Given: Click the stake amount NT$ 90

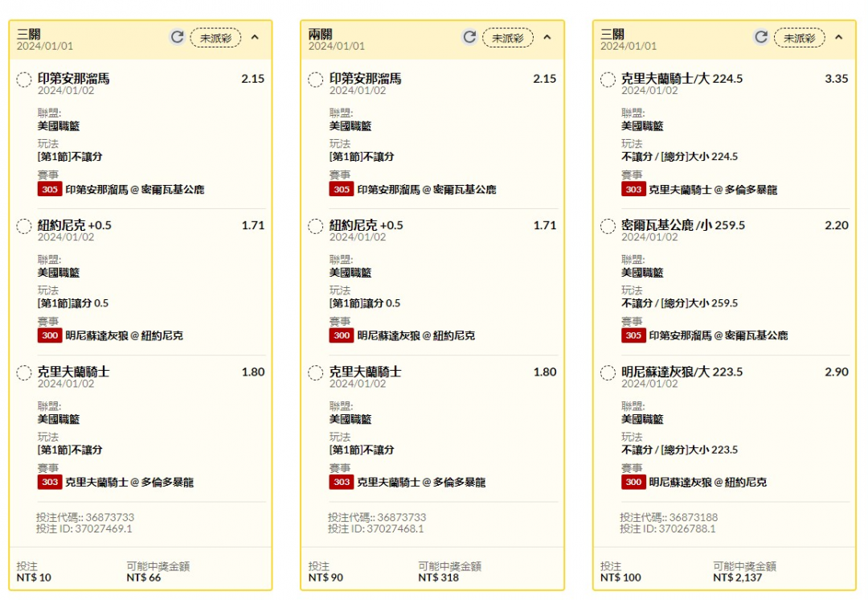Looking at the screenshot, I should (x=325, y=577).
